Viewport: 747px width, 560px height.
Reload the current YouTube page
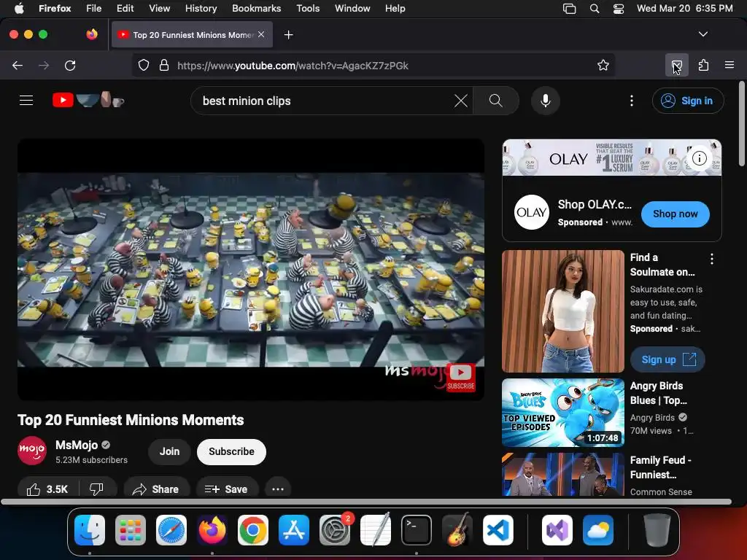pyautogui.click(x=70, y=65)
